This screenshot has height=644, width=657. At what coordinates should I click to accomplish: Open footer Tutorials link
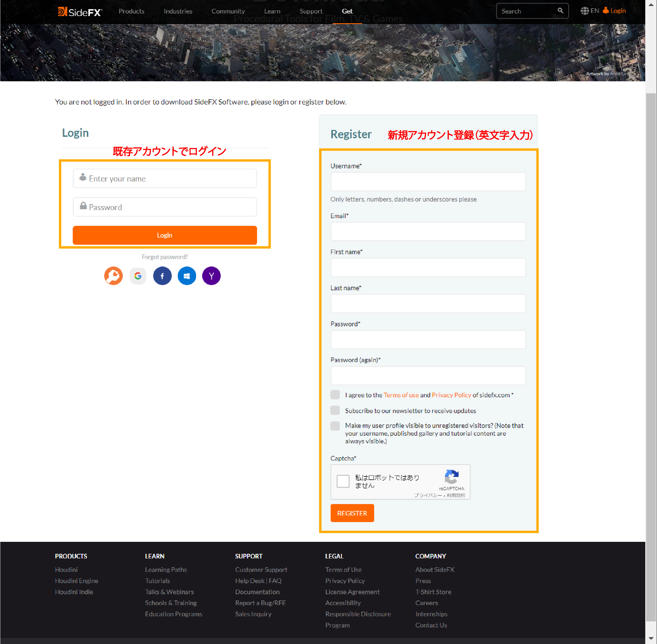pos(157,581)
